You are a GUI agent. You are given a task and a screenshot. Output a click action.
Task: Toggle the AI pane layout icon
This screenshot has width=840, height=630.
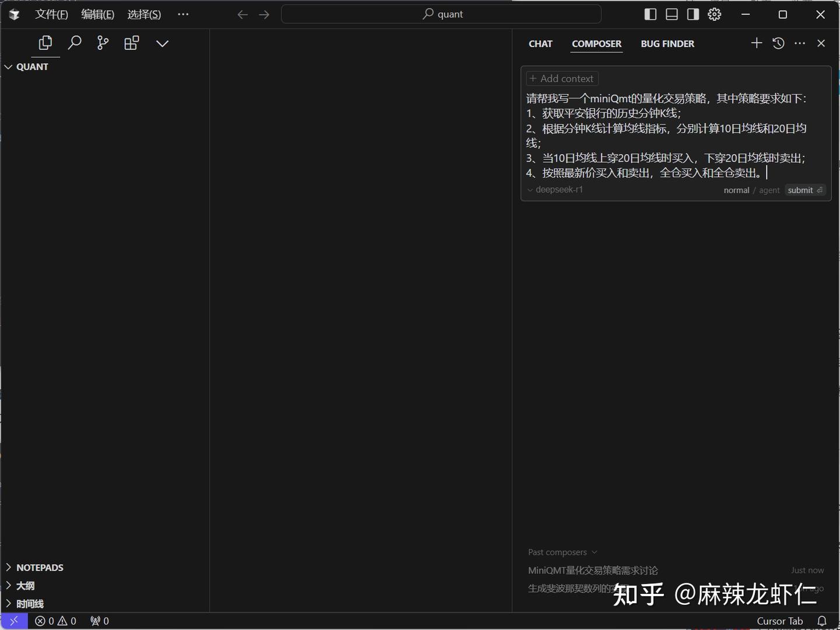click(x=693, y=15)
